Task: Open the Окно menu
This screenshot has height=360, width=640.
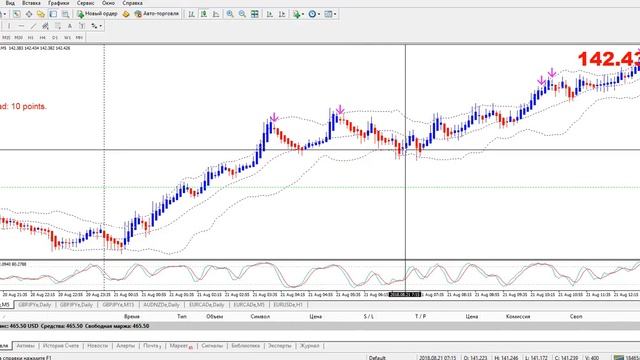Action: point(108,3)
